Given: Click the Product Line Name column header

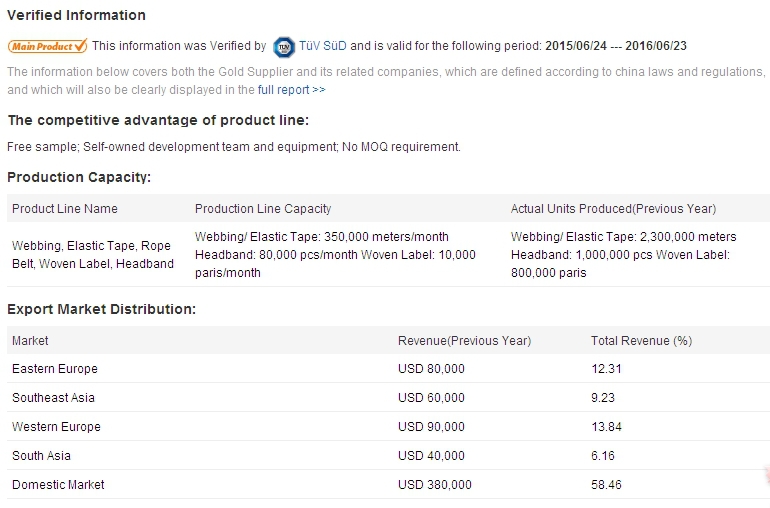Looking at the screenshot, I should coord(65,209).
